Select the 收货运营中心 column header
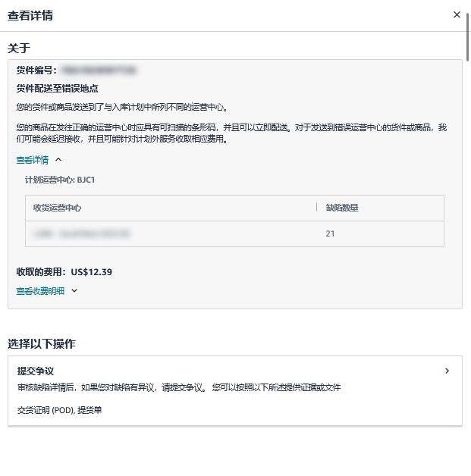The height and width of the screenshot is (476, 471). [x=57, y=208]
